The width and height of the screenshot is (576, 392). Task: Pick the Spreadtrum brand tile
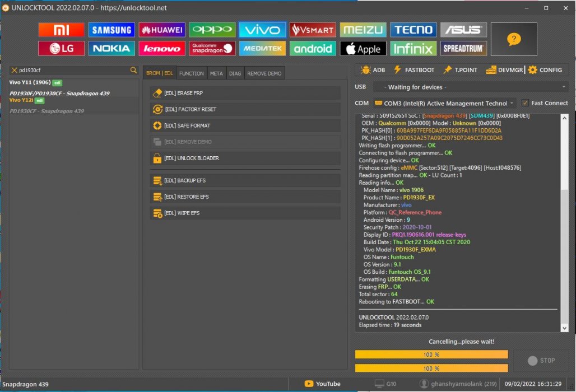[463, 49]
